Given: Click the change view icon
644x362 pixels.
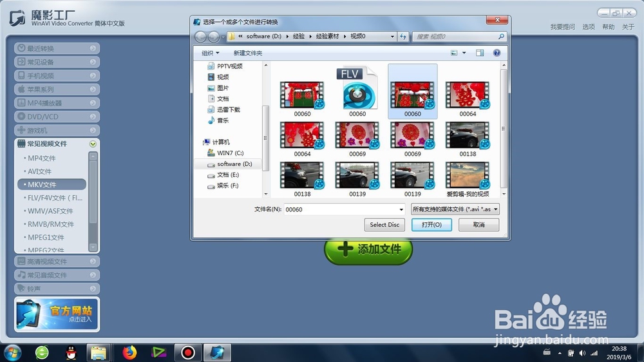Looking at the screenshot, I should (x=454, y=53).
